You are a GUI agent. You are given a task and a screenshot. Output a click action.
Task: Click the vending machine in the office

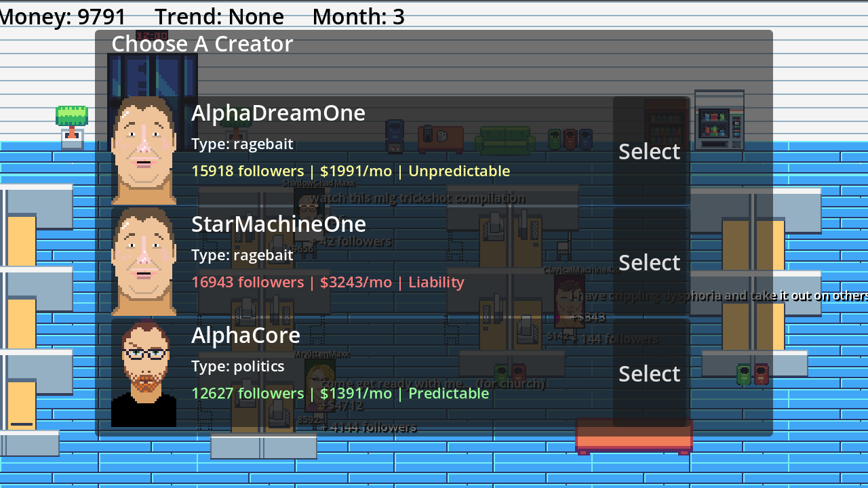click(719, 120)
